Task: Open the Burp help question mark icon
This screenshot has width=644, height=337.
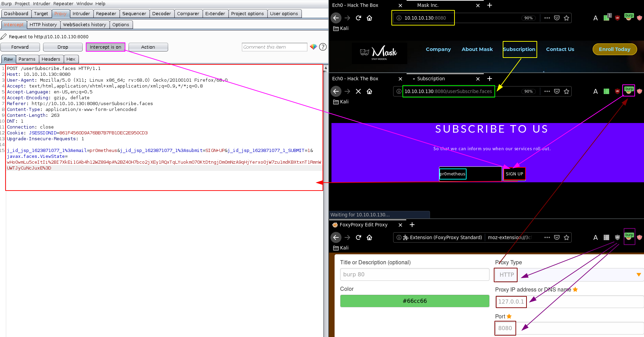Action: (x=323, y=47)
